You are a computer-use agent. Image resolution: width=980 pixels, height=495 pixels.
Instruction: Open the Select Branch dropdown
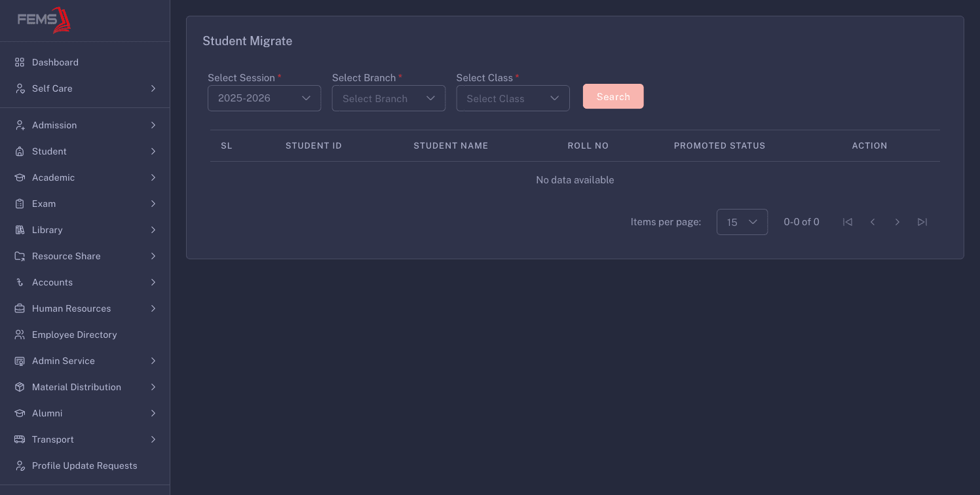click(388, 98)
